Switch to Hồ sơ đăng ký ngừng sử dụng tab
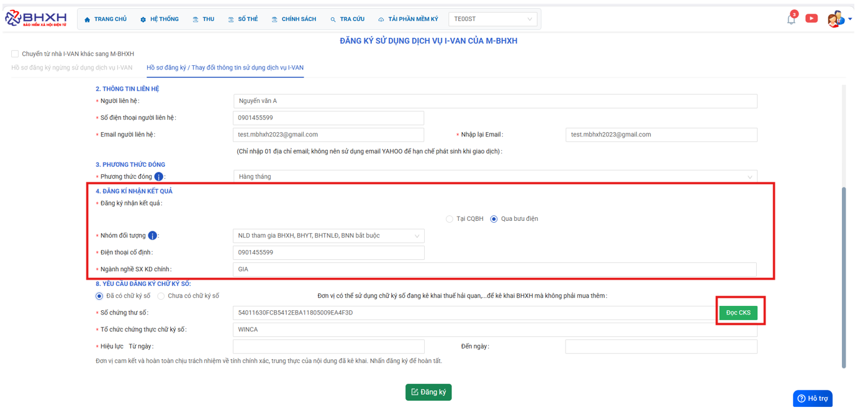Screen dimensions: 868x420 [72, 68]
